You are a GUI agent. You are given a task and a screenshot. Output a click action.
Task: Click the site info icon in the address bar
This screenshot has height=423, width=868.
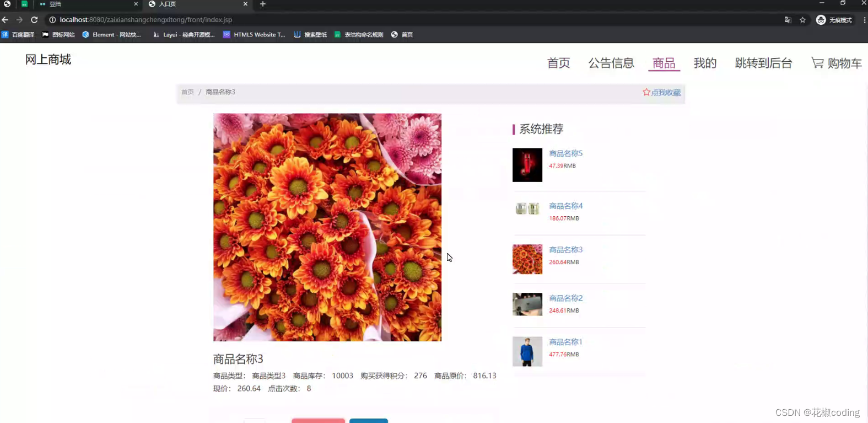tap(52, 20)
